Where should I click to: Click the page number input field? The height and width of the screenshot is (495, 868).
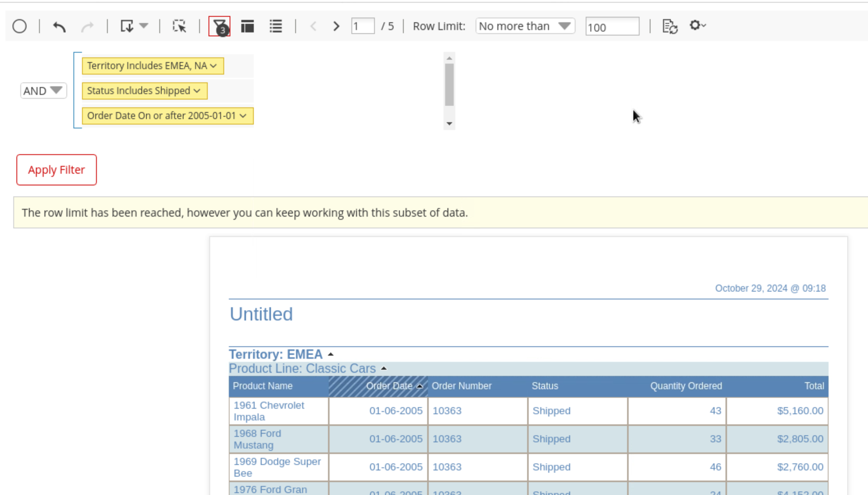pos(362,26)
